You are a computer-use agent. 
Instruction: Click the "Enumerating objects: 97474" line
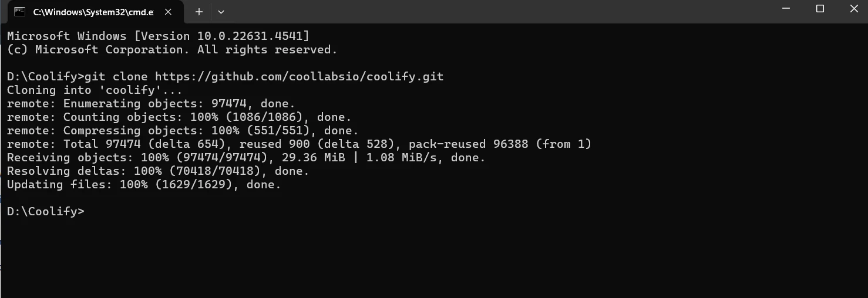click(147, 104)
